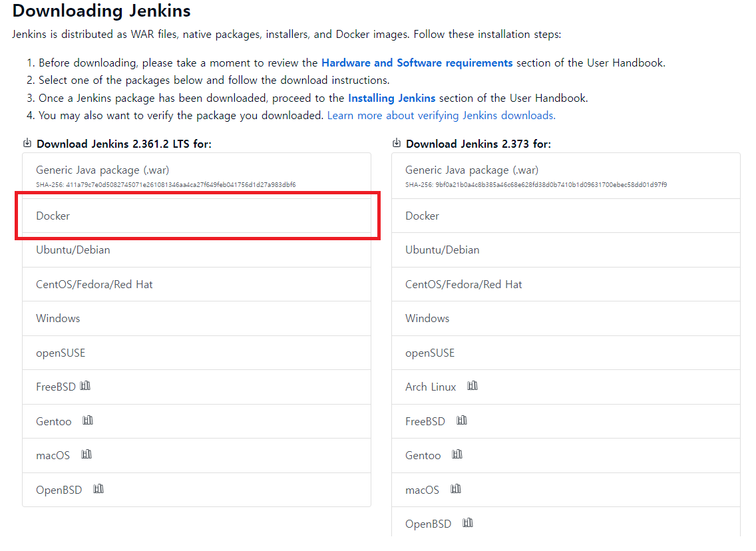Click the book icon next to LTS macOS

pyautogui.click(x=87, y=455)
